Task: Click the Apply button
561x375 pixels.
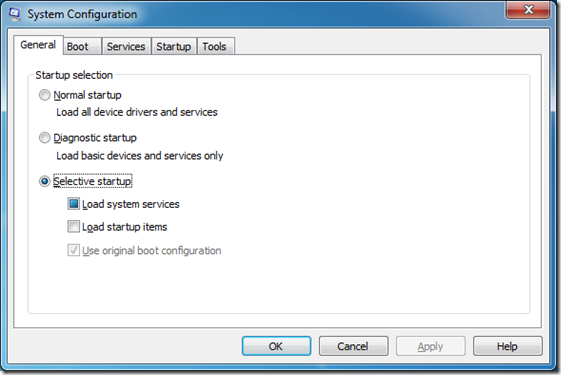Action: click(430, 346)
